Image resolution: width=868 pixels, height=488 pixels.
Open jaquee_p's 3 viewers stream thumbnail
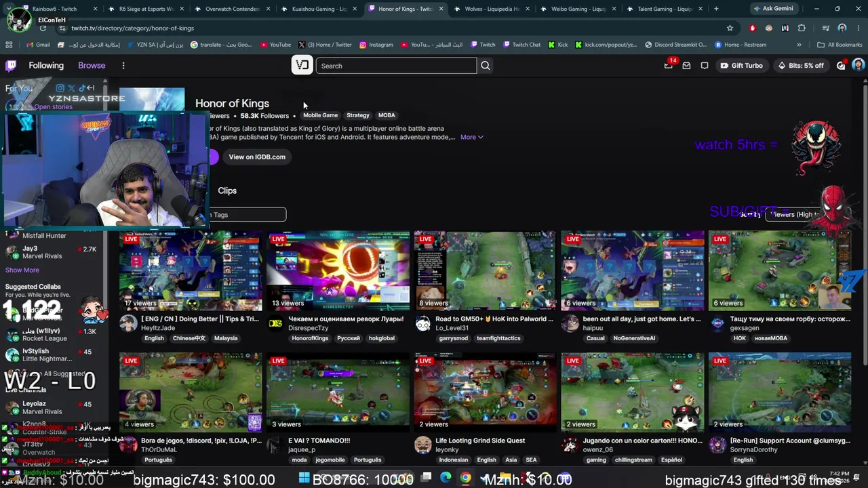tap(338, 392)
